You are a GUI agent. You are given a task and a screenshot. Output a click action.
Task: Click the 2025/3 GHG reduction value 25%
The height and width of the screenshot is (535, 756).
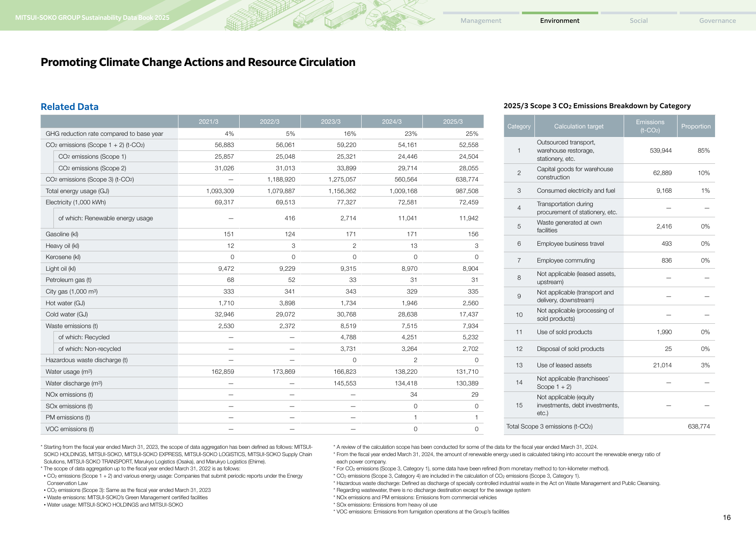pyautogui.click(x=472, y=134)
